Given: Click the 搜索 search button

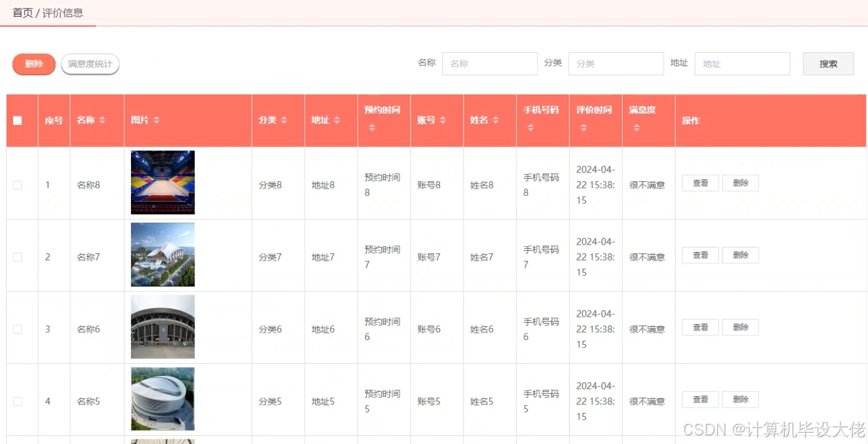Looking at the screenshot, I should pyautogui.click(x=828, y=64).
